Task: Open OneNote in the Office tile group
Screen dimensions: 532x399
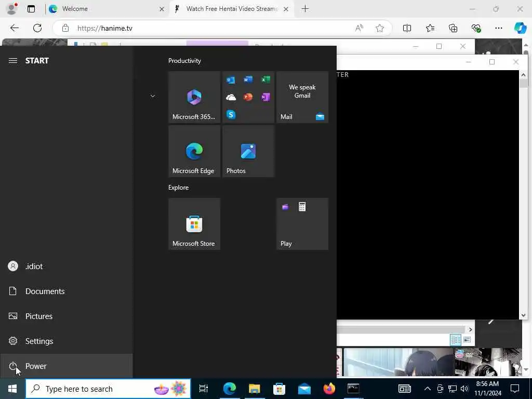Action: click(265, 97)
